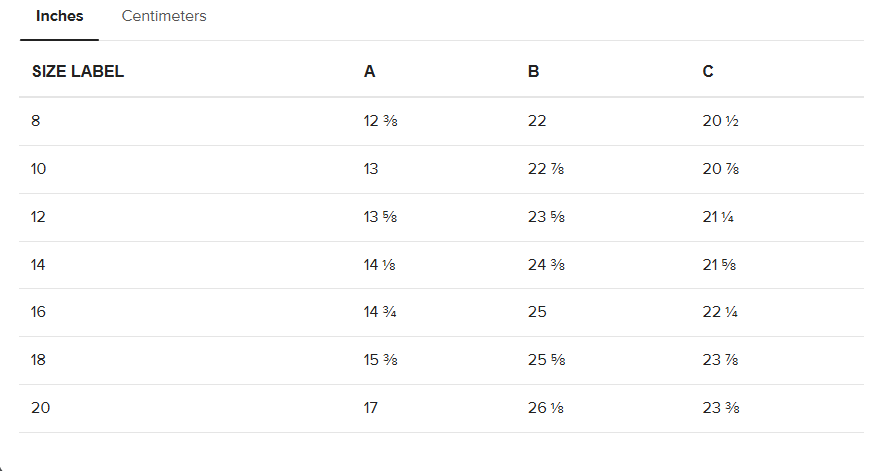Click the C column header
Screen dimensions: 882x471
(x=708, y=71)
